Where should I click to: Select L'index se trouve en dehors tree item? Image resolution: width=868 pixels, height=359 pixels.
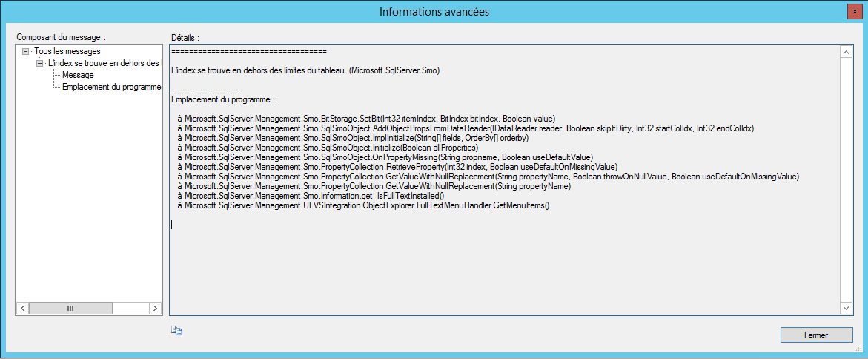point(104,63)
